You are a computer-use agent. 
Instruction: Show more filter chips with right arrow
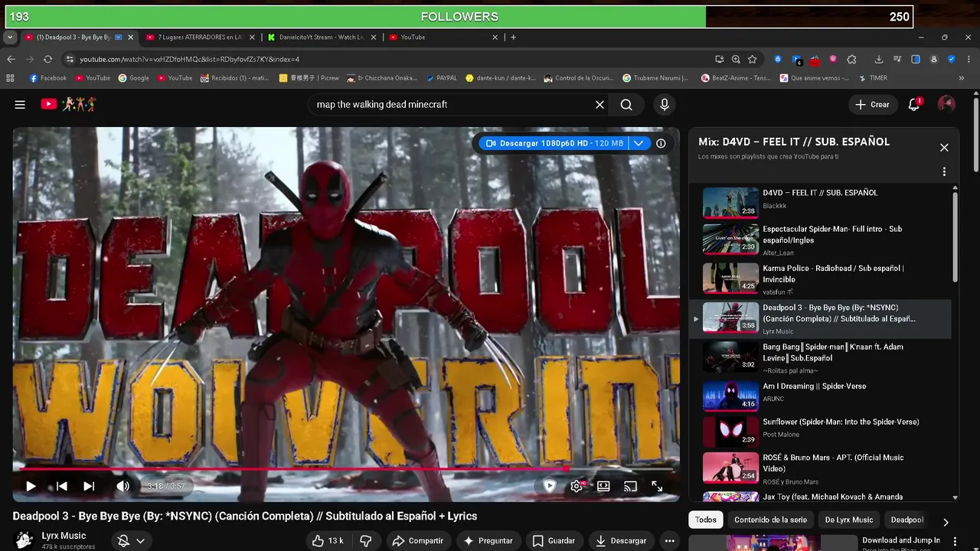click(x=946, y=522)
